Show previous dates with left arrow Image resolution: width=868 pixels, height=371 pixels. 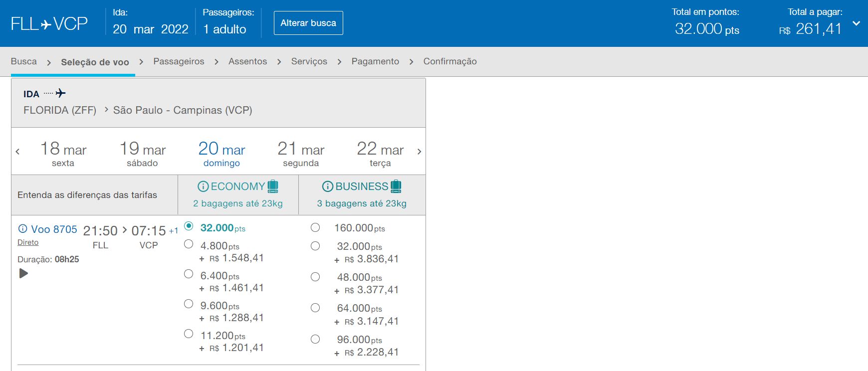coord(18,152)
